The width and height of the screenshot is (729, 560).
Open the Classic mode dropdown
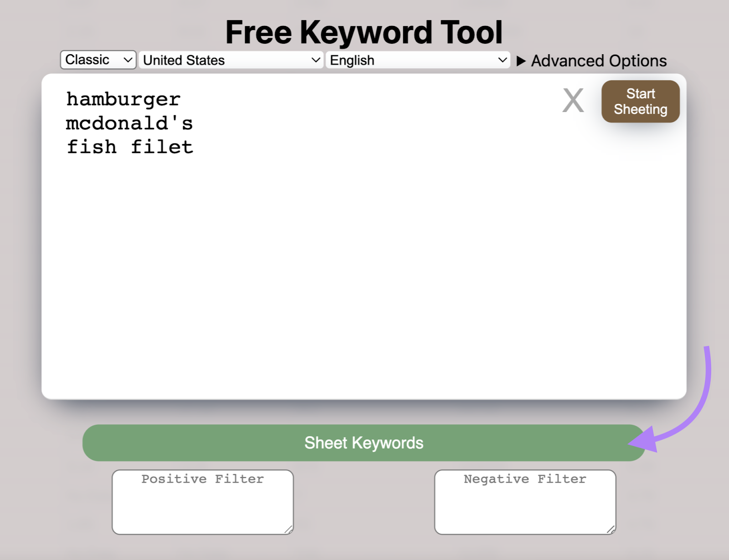(98, 60)
